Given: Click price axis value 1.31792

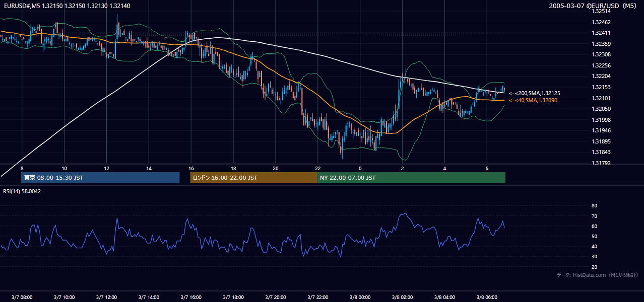Looking at the screenshot, I should (601, 163).
